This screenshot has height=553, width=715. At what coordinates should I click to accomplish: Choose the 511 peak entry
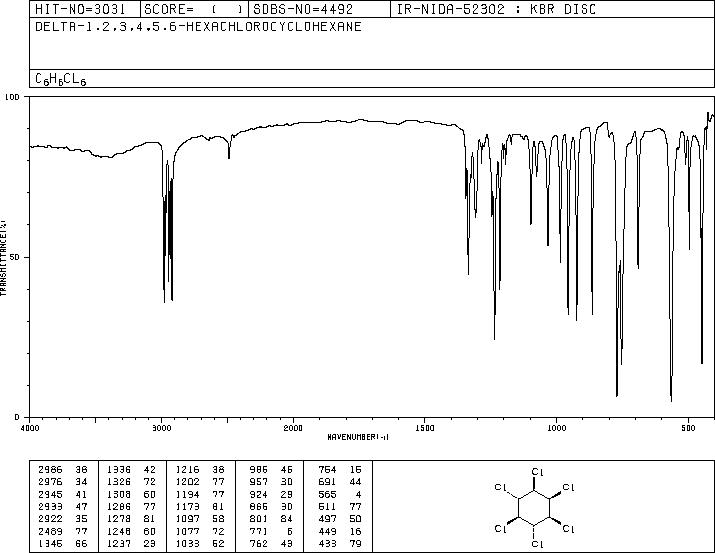click(340, 506)
